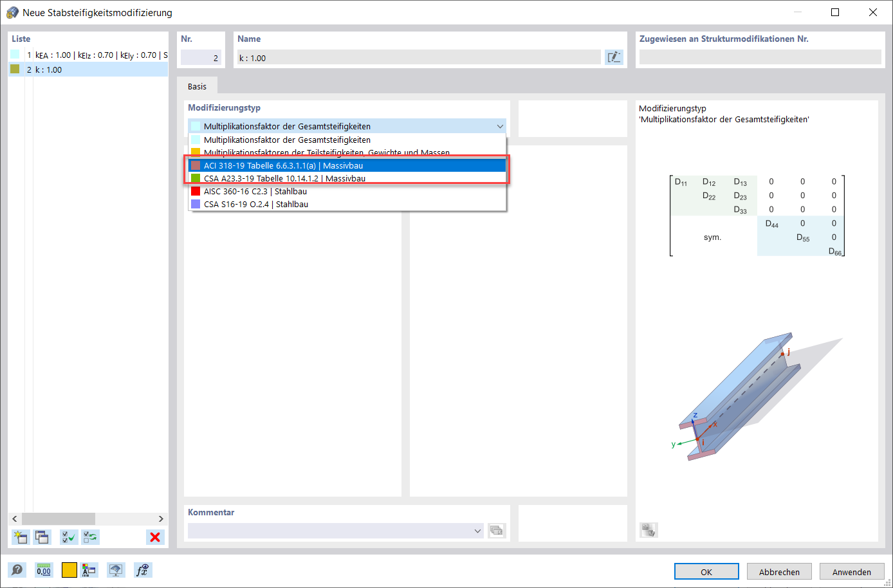Close the dialog window

pyautogui.click(x=873, y=12)
